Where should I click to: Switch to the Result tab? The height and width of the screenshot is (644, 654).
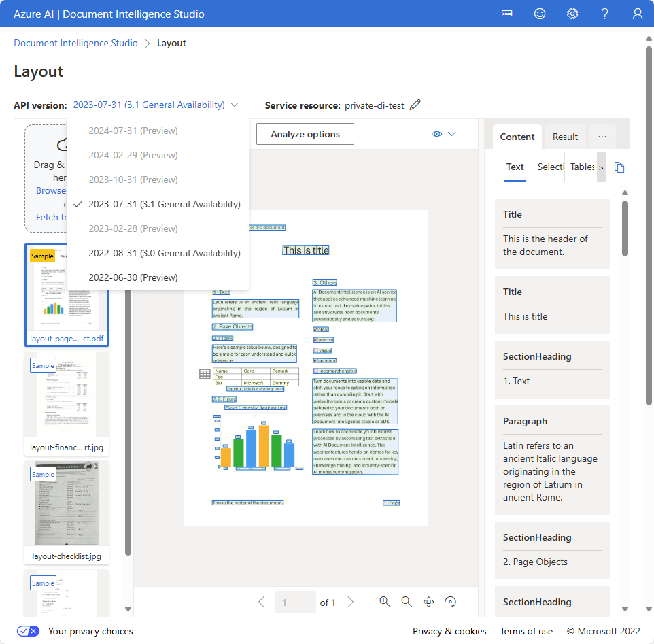pyautogui.click(x=565, y=137)
